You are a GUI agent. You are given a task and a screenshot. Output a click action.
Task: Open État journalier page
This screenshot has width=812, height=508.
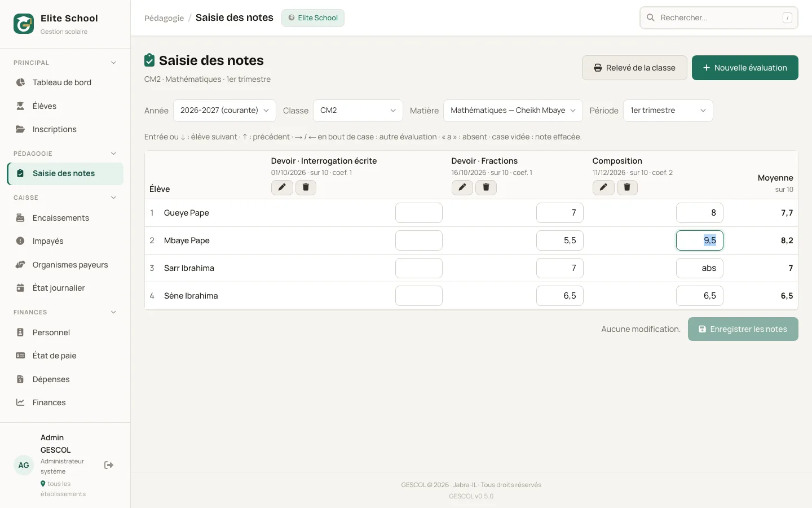point(65,288)
